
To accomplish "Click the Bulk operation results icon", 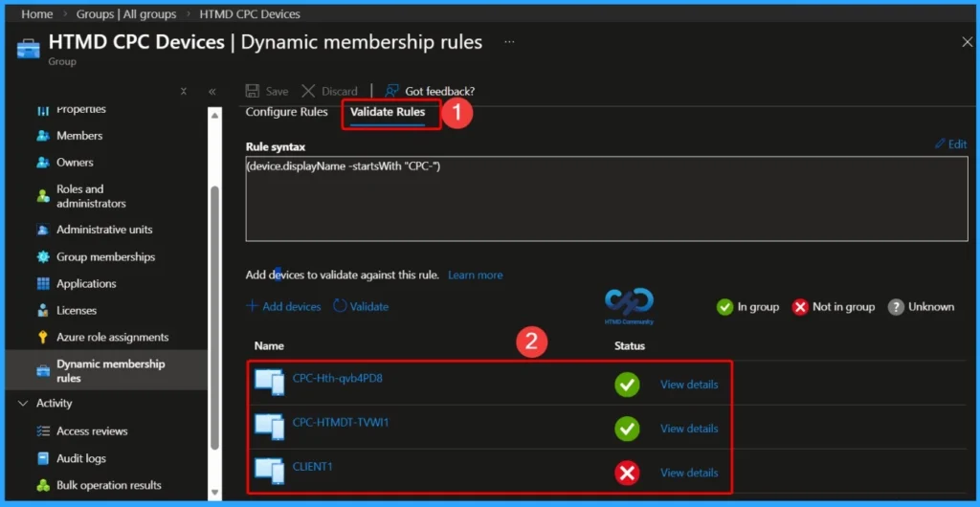I will pos(43,485).
